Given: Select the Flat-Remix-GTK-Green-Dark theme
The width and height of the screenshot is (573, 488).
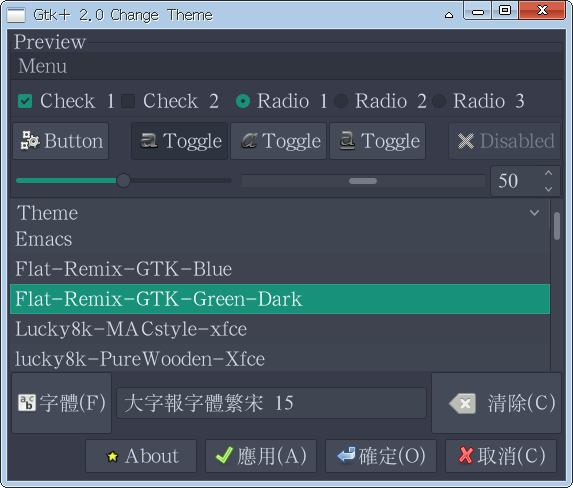Looking at the screenshot, I should pos(280,299).
